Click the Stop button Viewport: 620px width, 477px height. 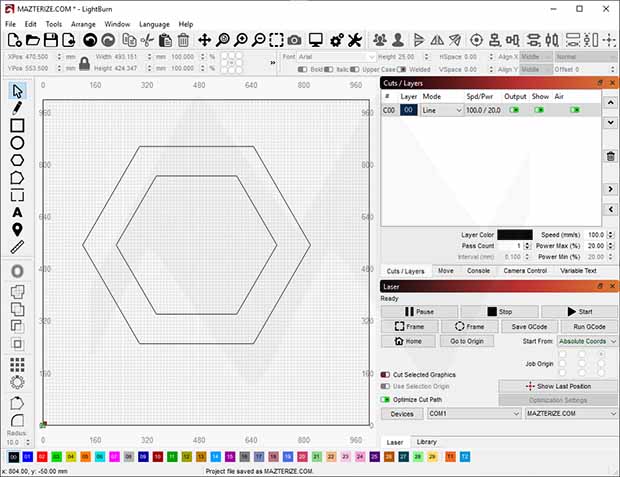pyautogui.click(x=499, y=311)
